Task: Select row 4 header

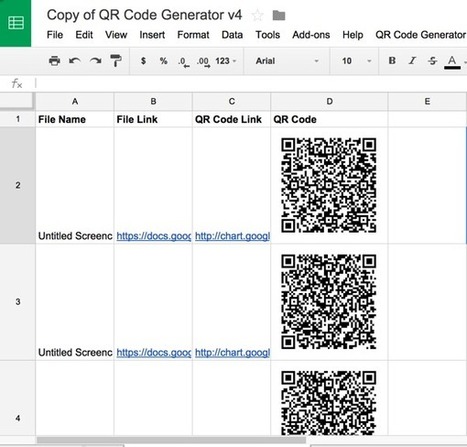Action: (x=18, y=398)
